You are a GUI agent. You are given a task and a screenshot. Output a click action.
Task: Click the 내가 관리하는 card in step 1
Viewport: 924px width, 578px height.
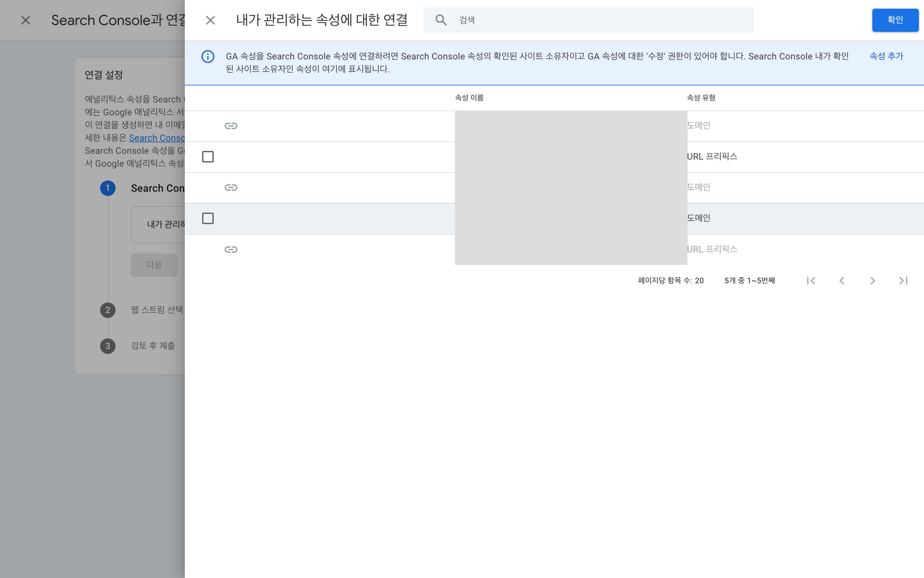click(158, 225)
